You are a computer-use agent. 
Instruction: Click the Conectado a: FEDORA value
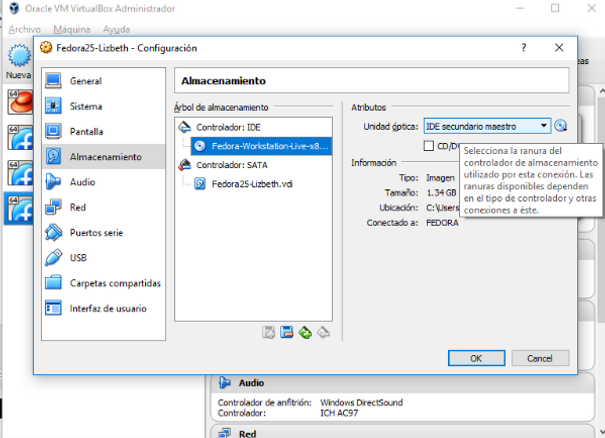tap(442, 223)
